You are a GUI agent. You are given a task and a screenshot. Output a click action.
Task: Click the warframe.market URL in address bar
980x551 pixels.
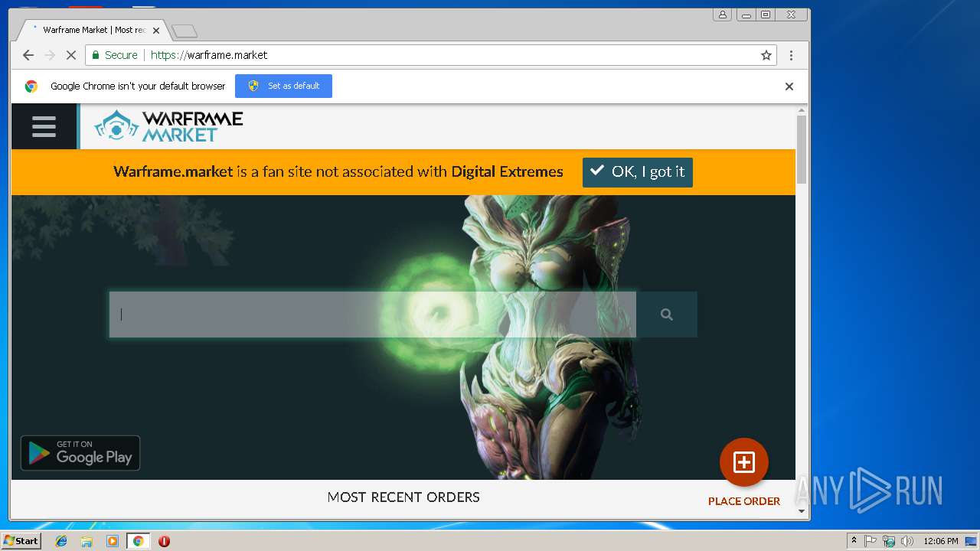[209, 55]
